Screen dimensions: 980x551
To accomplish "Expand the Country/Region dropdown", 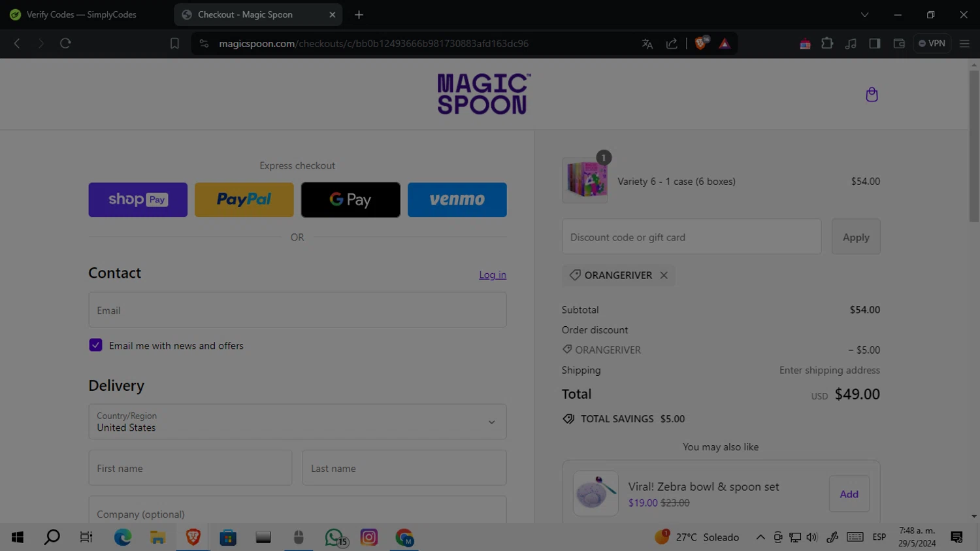I will click(x=297, y=422).
